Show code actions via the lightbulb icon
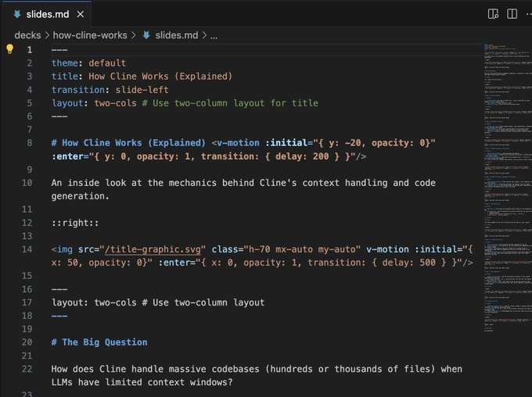Image resolution: width=532 pixels, height=397 pixels. [x=10, y=49]
